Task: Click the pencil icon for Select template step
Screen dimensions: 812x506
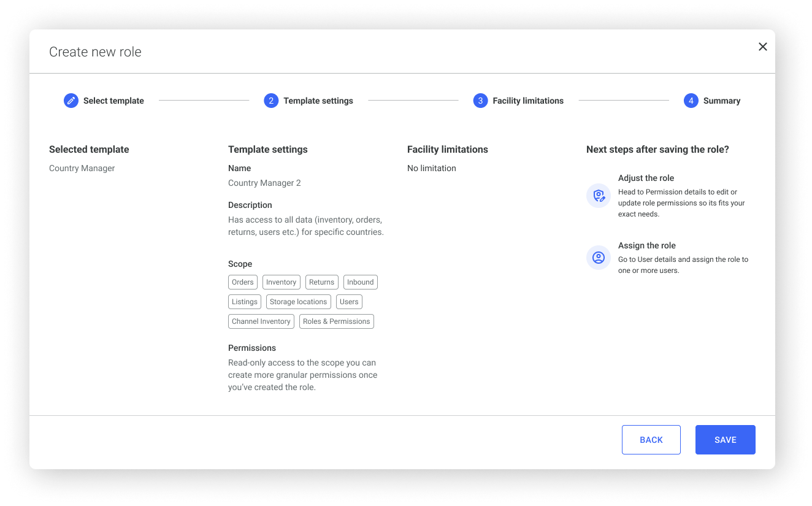Action: coord(71,101)
